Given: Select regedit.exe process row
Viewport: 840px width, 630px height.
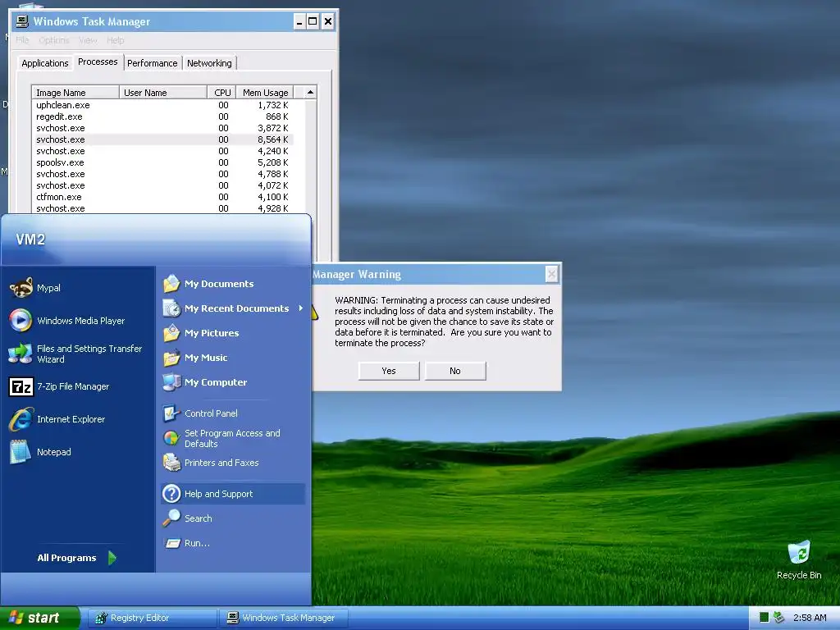Looking at the screenshot, I should point(162,116).
